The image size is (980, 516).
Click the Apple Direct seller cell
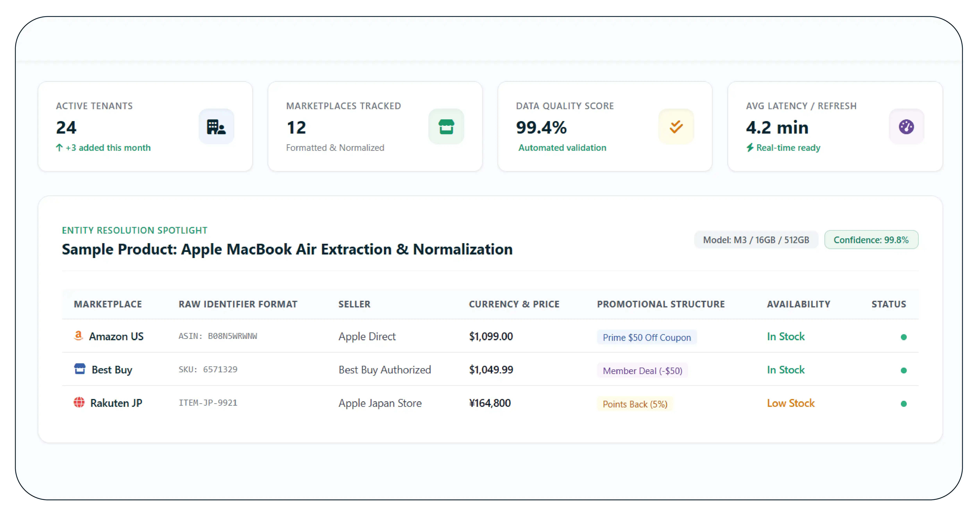pos(367,337)
